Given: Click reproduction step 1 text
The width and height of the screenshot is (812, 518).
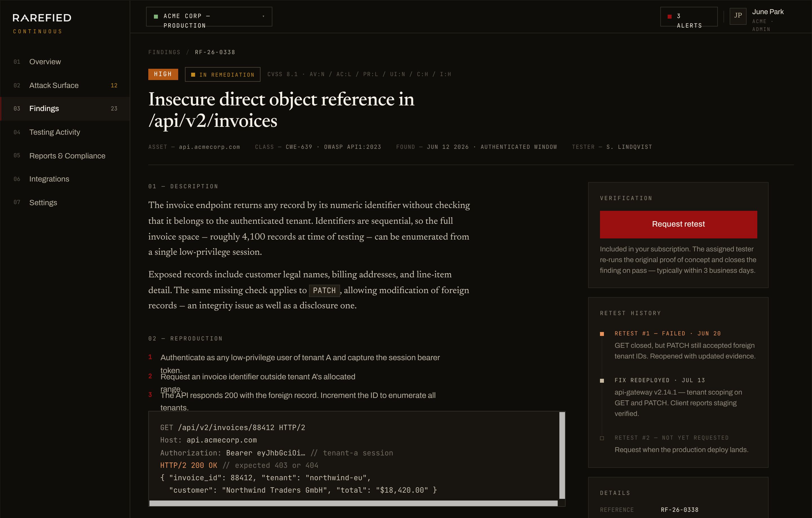Looking at the screenshot, I should pyautogui.click(x=300, y=364).
